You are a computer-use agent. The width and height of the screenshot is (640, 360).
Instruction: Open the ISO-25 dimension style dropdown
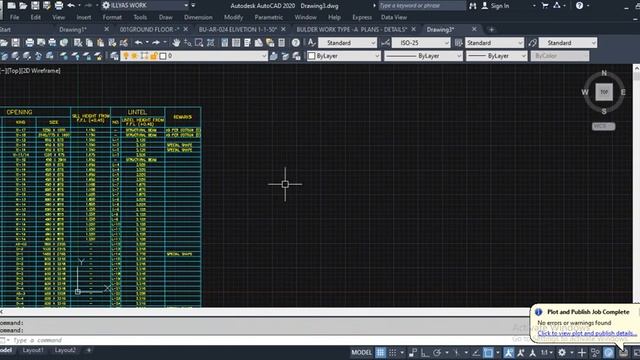click(x=421, y=42)
